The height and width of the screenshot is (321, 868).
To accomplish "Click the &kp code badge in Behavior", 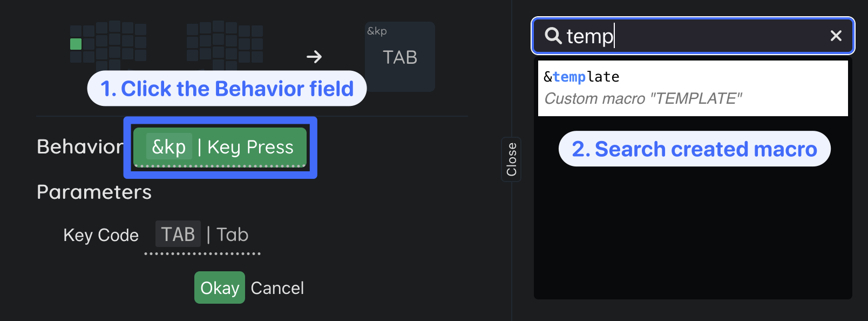I will click(x=169, y=146).
